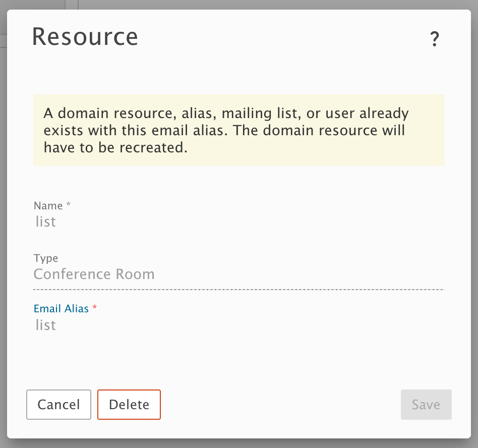The width and height of the screenshot is (478, 448).
Task: Open the Type dropdown showing Conference Room
Action: 238,274
